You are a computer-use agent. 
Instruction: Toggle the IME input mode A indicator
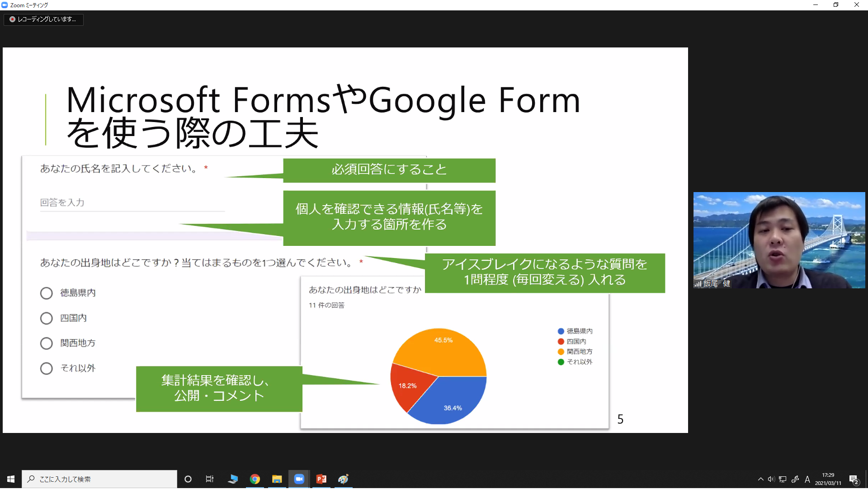(x=807, y=480)
